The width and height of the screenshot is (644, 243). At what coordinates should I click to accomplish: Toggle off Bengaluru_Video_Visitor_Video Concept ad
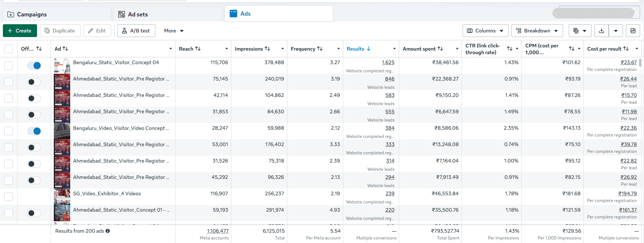pyautogui.click(x=34, y=131)
